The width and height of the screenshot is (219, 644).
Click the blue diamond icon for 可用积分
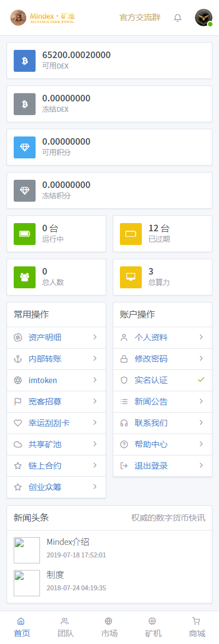point(25,147)
